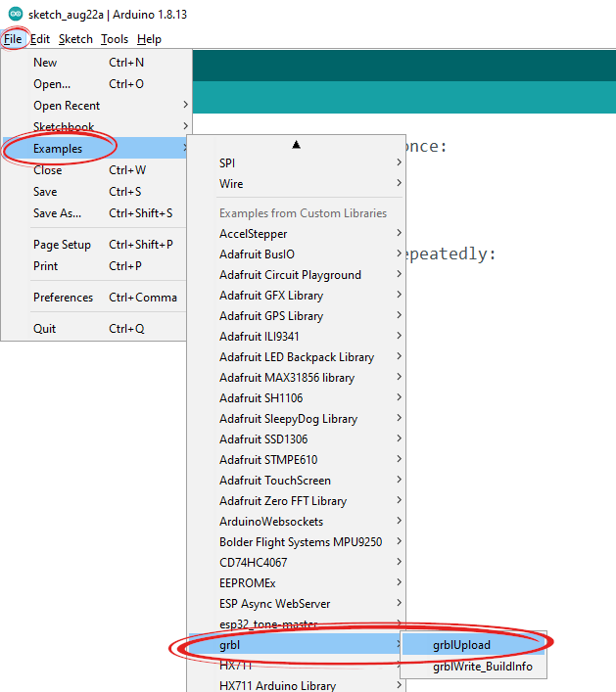Open Adafruit SleepyDog Library submenu
Image resolution: width=616 pixels, height=692 pixels.
(297, 418)
